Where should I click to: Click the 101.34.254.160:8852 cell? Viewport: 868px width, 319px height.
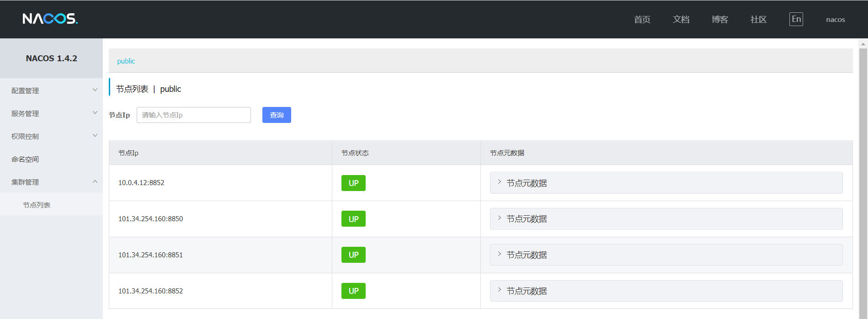pos(220,291)
